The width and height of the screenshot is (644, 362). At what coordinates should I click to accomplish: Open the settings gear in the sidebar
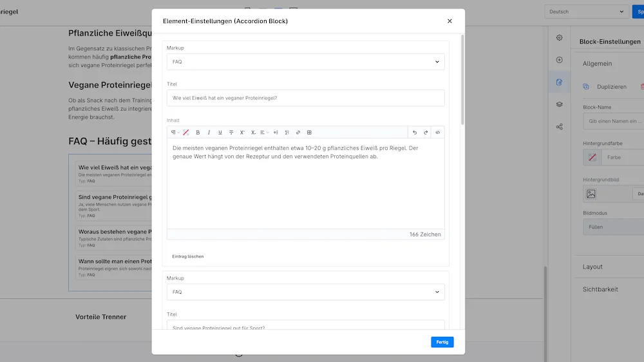pyautogui.click(x=560, y=37)
